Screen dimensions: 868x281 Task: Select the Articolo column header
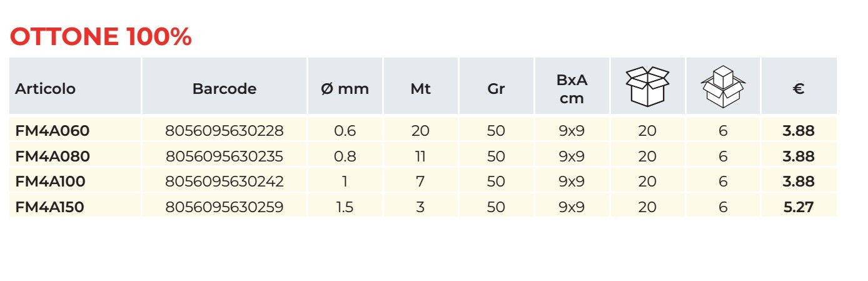coord(45,89)
